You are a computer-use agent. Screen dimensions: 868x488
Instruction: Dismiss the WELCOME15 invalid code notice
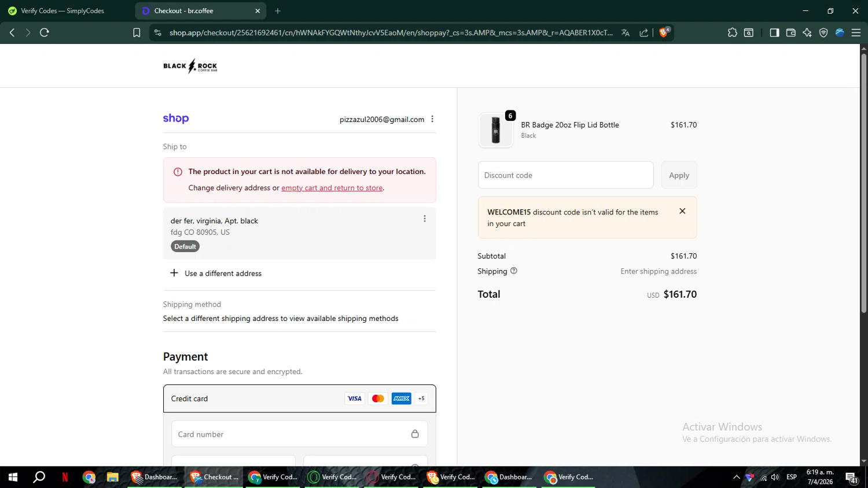point(682,211)
